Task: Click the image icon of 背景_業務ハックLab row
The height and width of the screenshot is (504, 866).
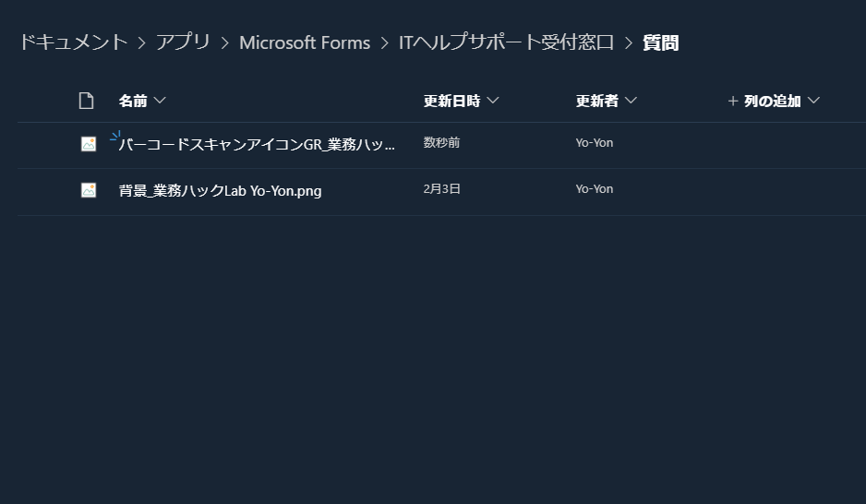Action: (89, 190)
